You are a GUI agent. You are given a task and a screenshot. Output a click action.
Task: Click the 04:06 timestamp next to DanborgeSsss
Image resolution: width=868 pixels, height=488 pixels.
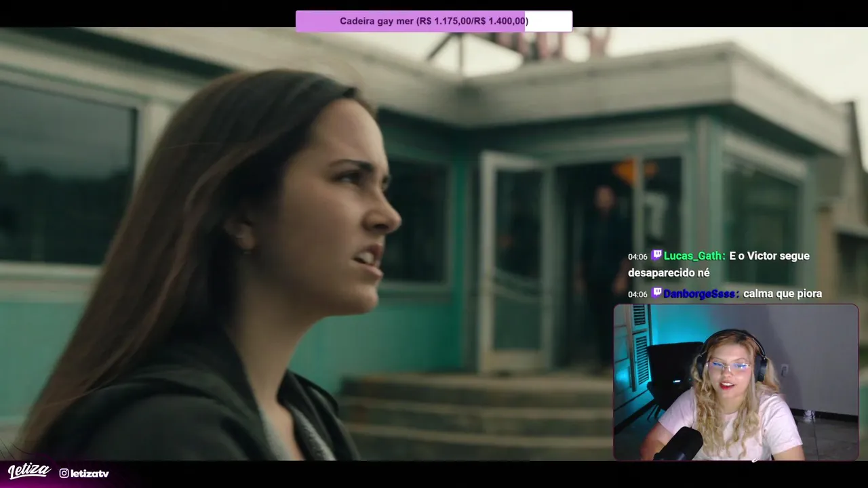pos(637,294)
